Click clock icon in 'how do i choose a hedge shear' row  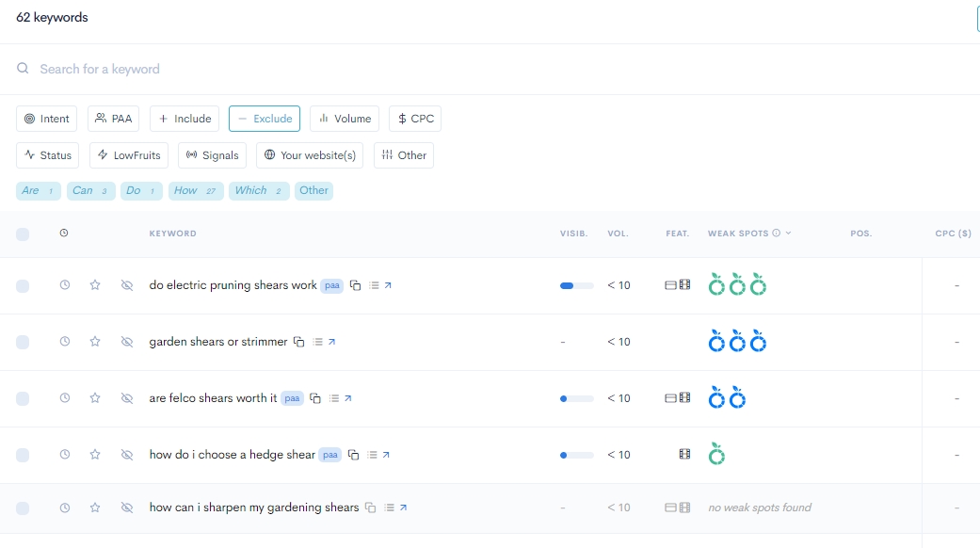(x=64, y=454)
